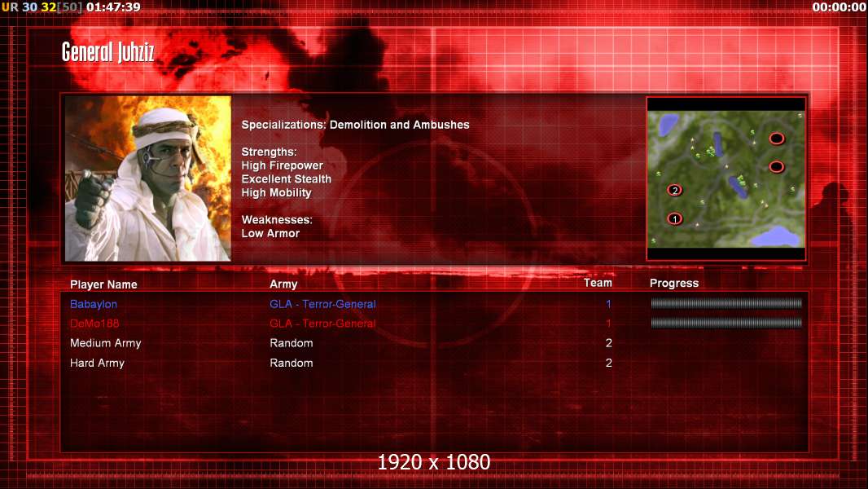
Task: Click player name Babaylon
Action: coord(94,304)
